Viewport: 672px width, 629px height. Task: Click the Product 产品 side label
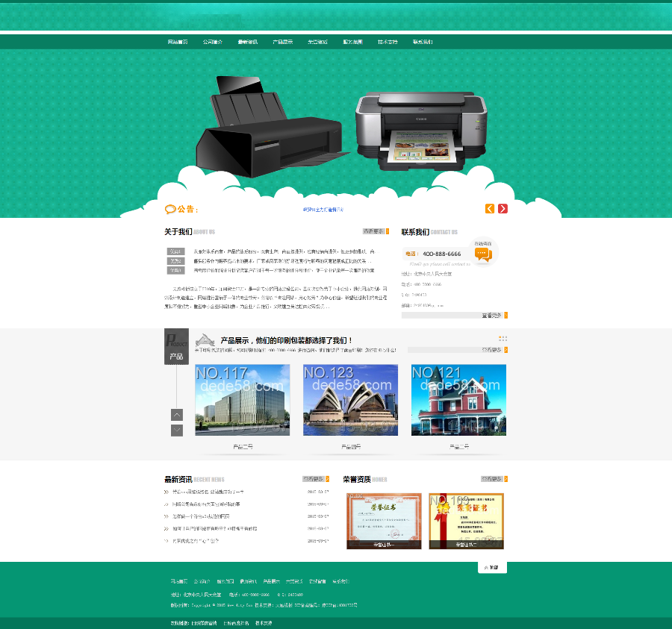176,347
